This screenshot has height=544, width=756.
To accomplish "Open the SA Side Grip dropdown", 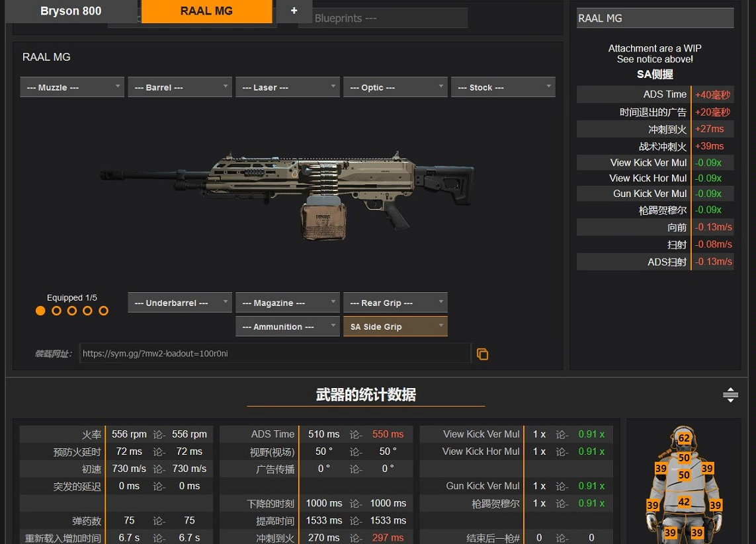I will [x=395, y=327].
